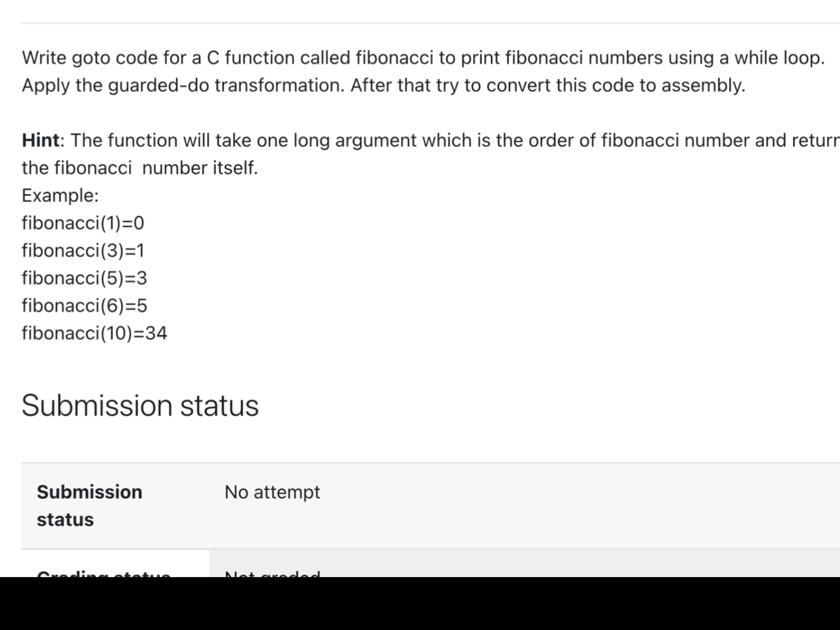This screenshot has width=840, height=630.
Task: Click the partially visible 'Grading status' label
Action: pos(103,573)
